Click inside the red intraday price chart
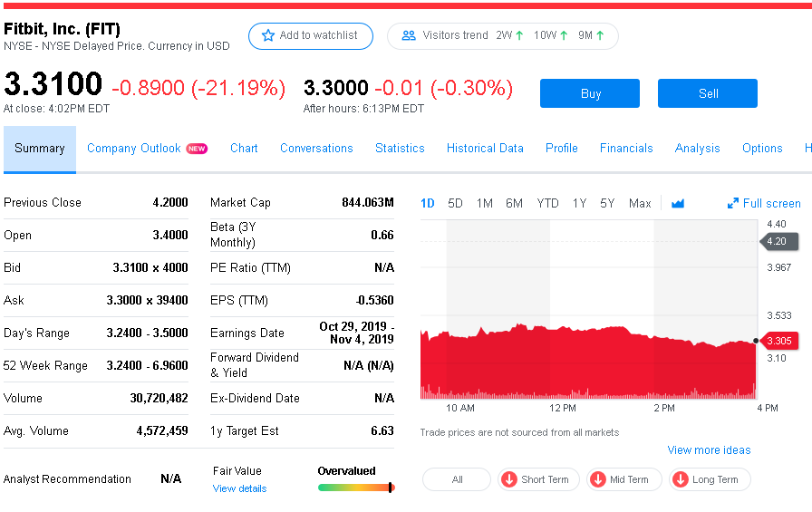Screen dimensions: 812x512 (x=588, y=362)
